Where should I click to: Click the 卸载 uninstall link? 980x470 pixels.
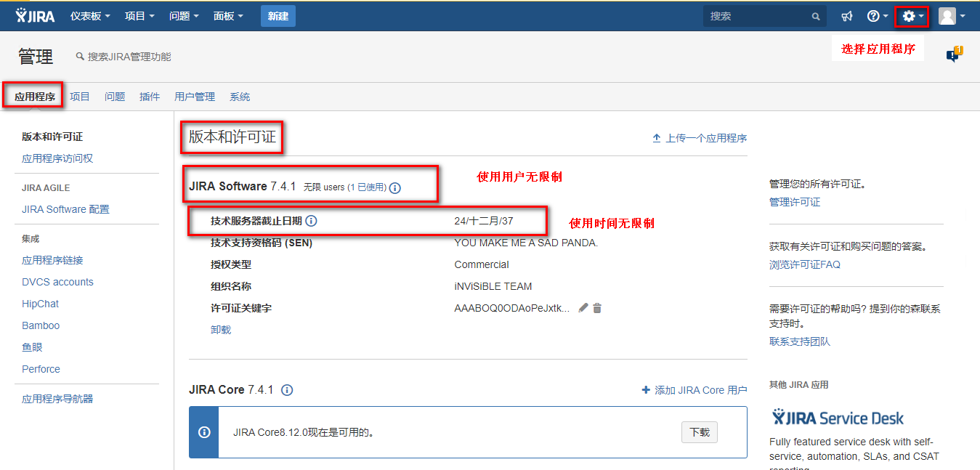pos(221,330)
